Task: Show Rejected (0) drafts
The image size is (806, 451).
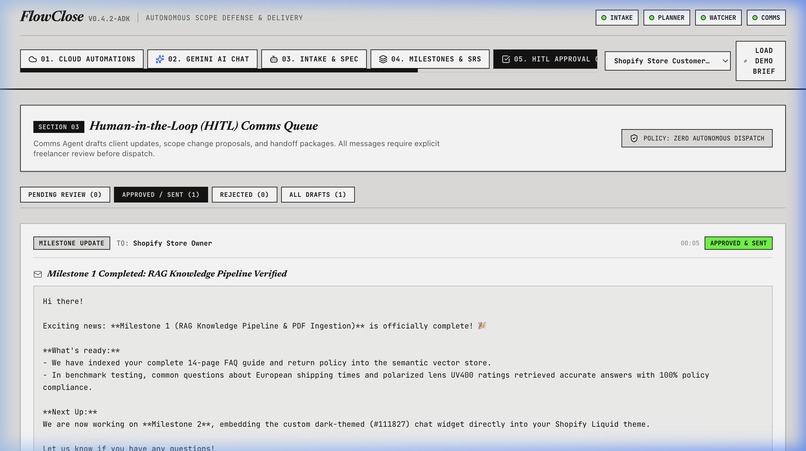Action: click(x=244, y=194)
